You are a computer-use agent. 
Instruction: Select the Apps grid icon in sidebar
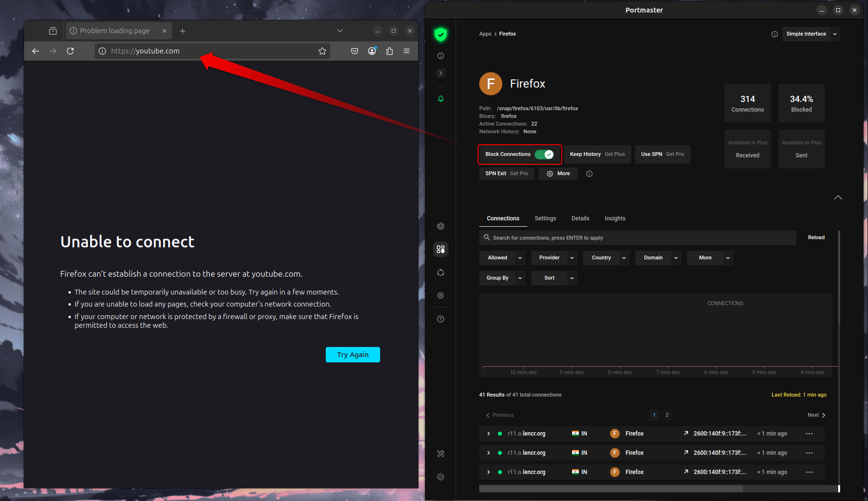tap(440, 249)
